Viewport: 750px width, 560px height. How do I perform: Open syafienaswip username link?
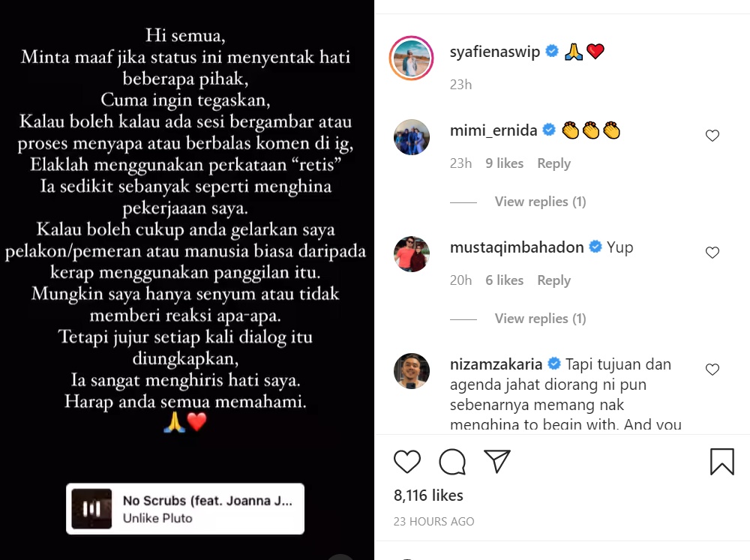point(494,51)
